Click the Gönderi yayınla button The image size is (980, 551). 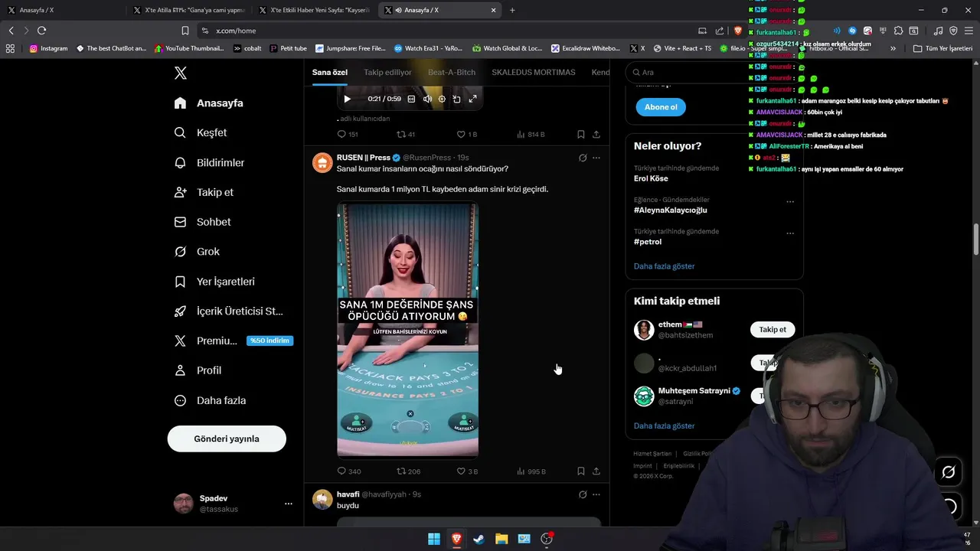tap(227, 439)
